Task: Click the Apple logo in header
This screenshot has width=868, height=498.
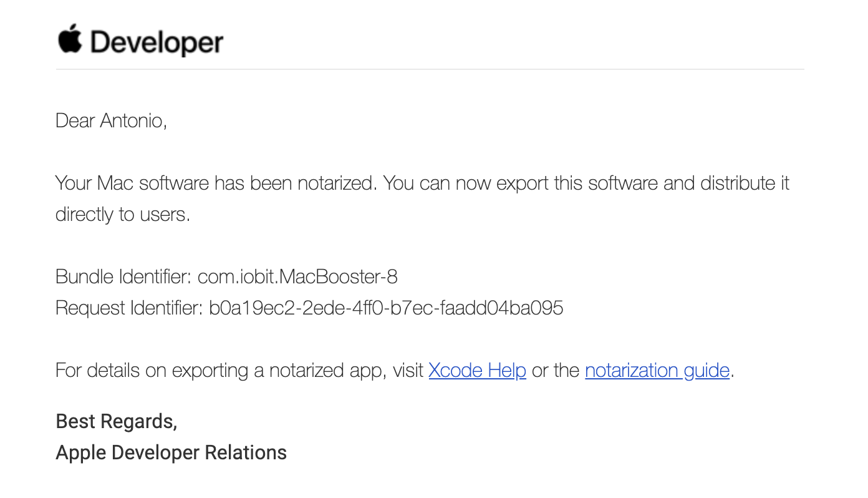Action: (70, 39)
